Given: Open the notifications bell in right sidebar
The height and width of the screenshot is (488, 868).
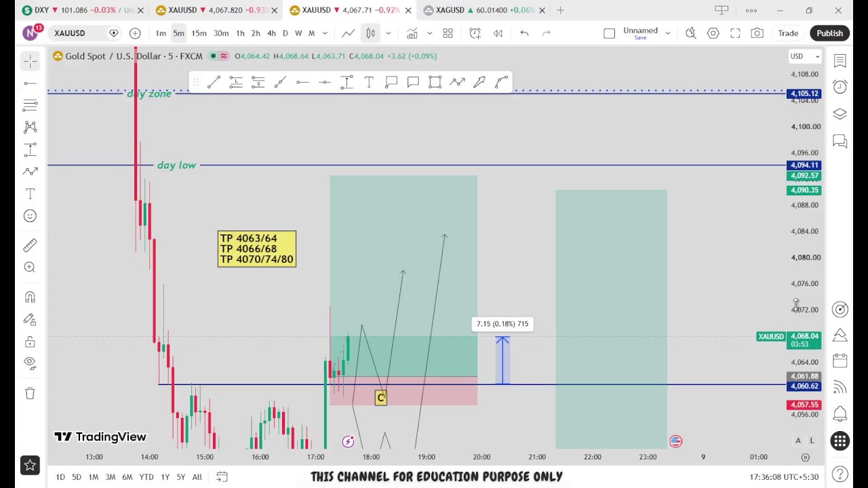Looking at the screenshot, I should [x=840, y=413].
